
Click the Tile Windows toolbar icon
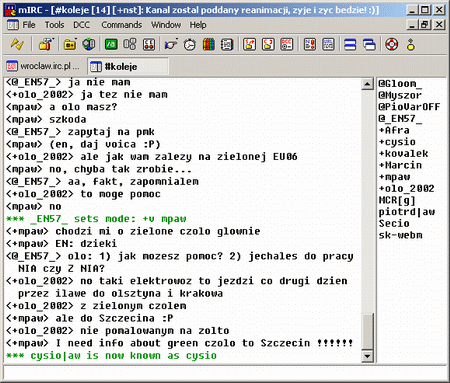pos(350,44)
